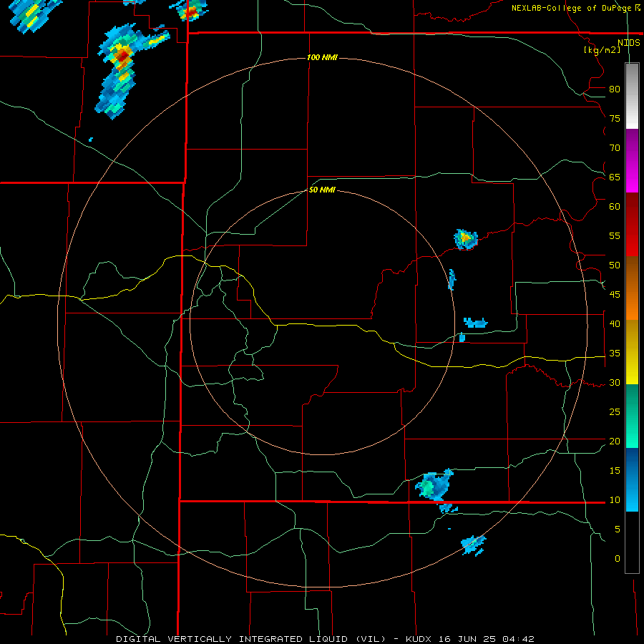644x644 pixels.
Task: Click the green-core storm cell above the southern state line
Action: click(x=434, y=484)
